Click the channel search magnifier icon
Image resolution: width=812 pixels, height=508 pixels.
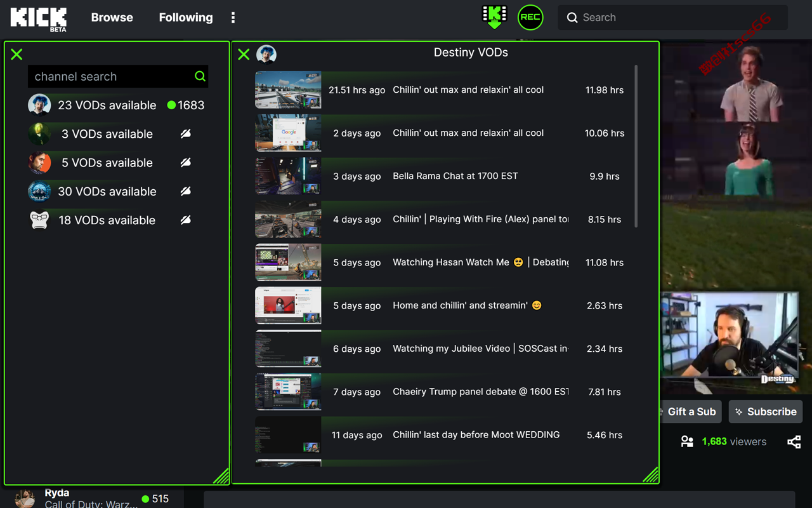click(x=200, y=76)
